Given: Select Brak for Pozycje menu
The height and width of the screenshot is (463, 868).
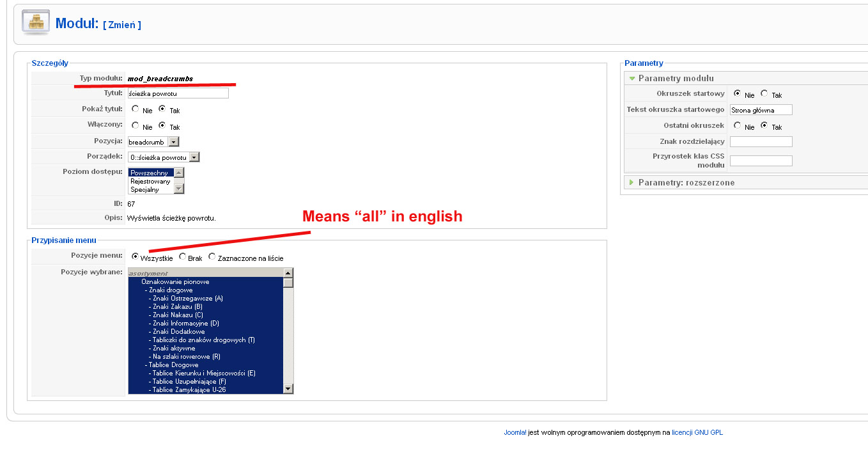Looking at the screenshot, I should [183, 257].
